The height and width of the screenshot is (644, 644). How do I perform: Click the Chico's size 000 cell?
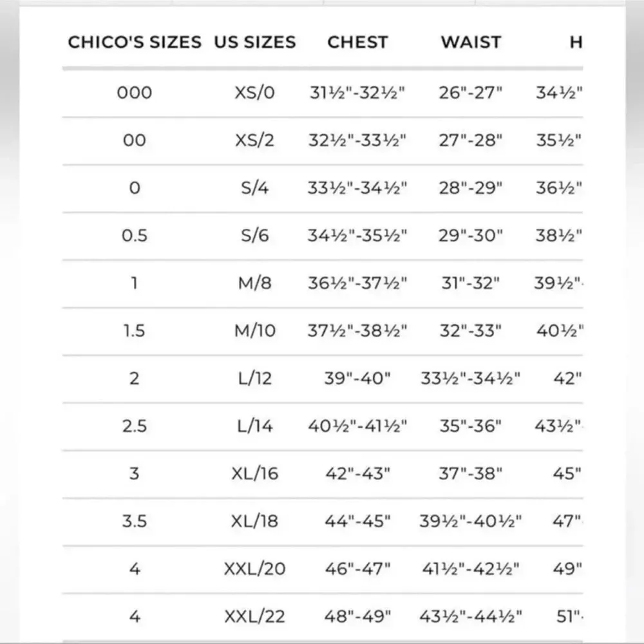(x=135, y=93)
